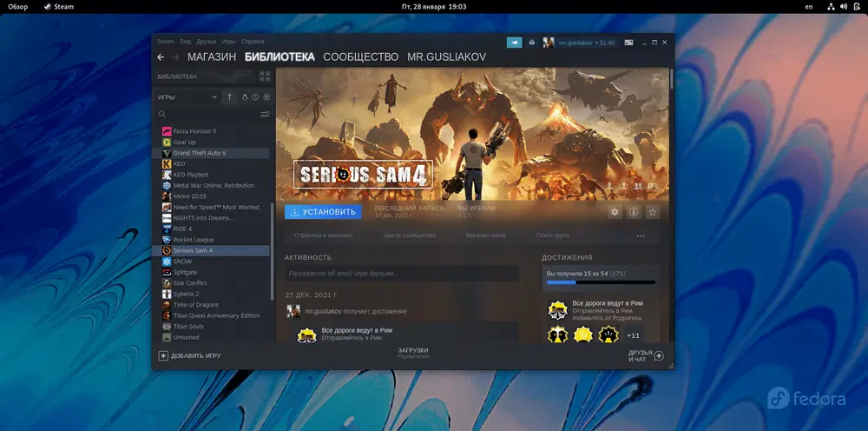Click the back navigation arrow
The image size is (868, 431).
pyautogui.click(x=161, y=57)
